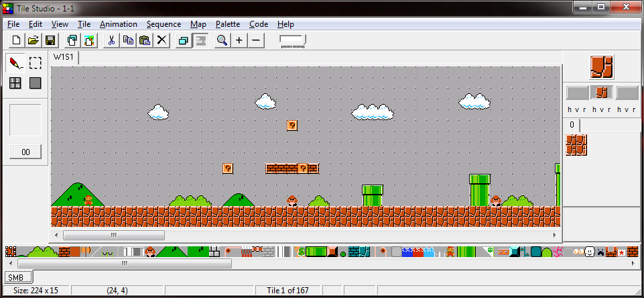The width and height of the screenshot is (644, 298).
Task: Click the large brick tile preview
Action: [x=602, y=67]
